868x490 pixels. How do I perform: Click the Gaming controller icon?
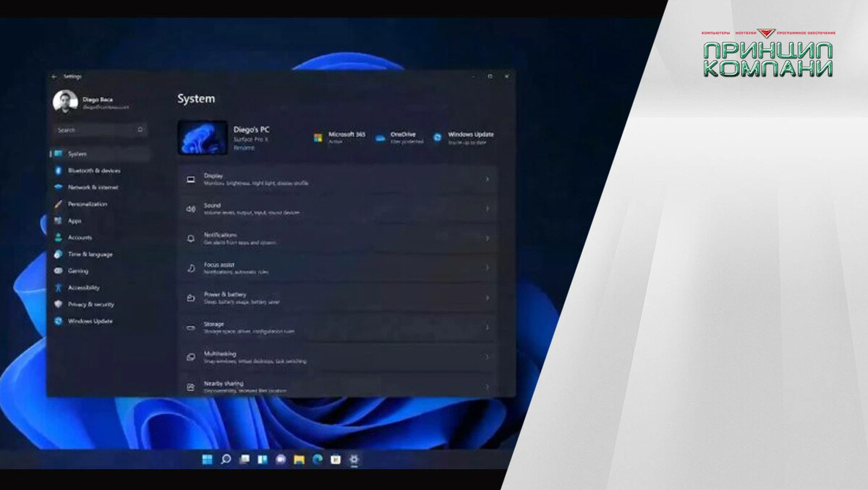point(59,271)
